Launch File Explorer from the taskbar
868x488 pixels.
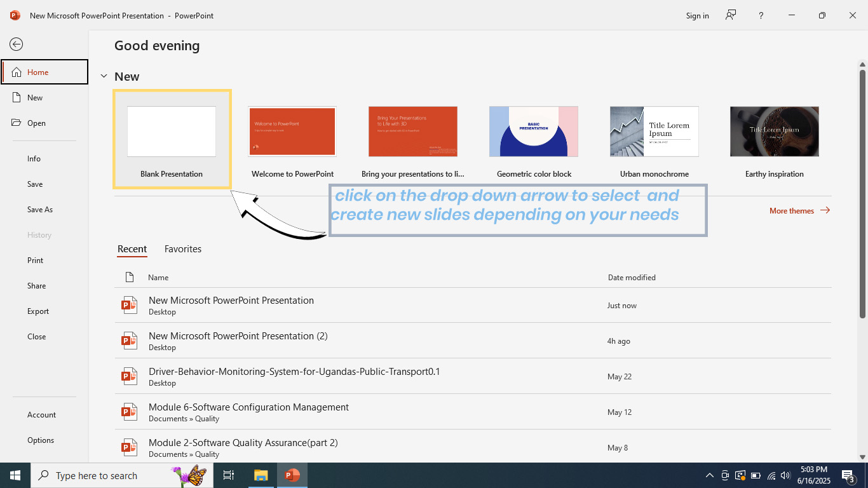(261, 475)
